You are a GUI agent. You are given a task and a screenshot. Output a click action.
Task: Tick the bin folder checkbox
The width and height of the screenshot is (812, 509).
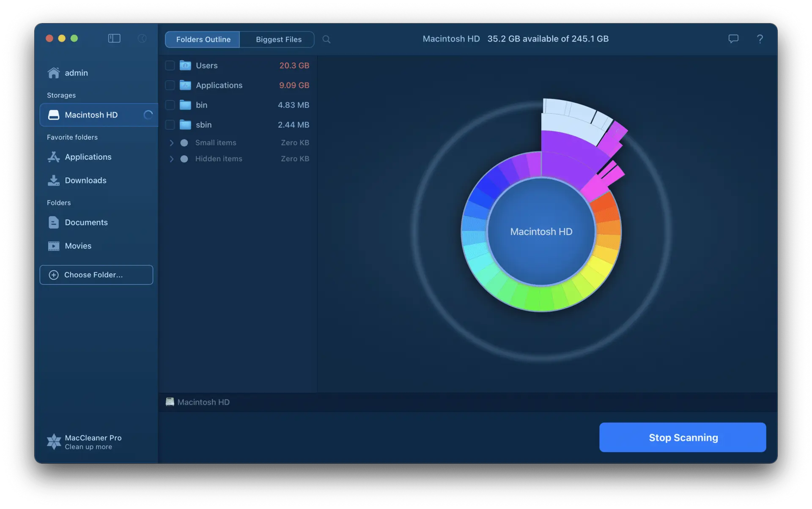pyautogui.click(x=170, y=105)
